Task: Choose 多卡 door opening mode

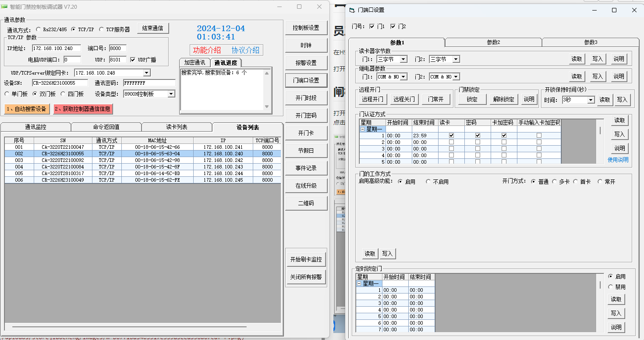Action: [x=555, y=182]
